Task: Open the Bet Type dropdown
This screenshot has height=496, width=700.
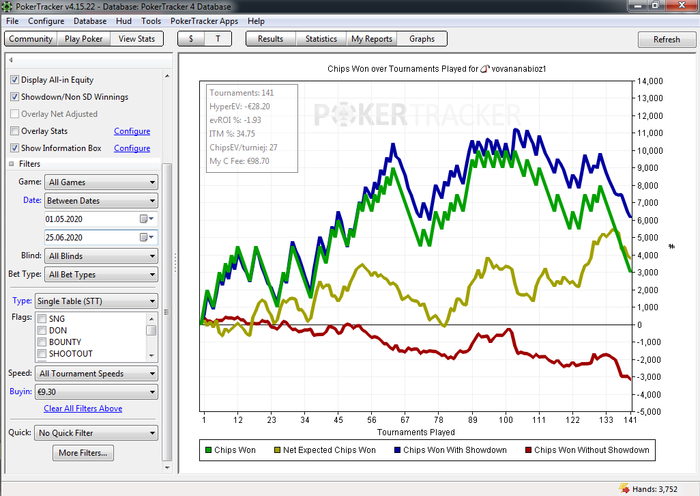Action: [101, 274]
